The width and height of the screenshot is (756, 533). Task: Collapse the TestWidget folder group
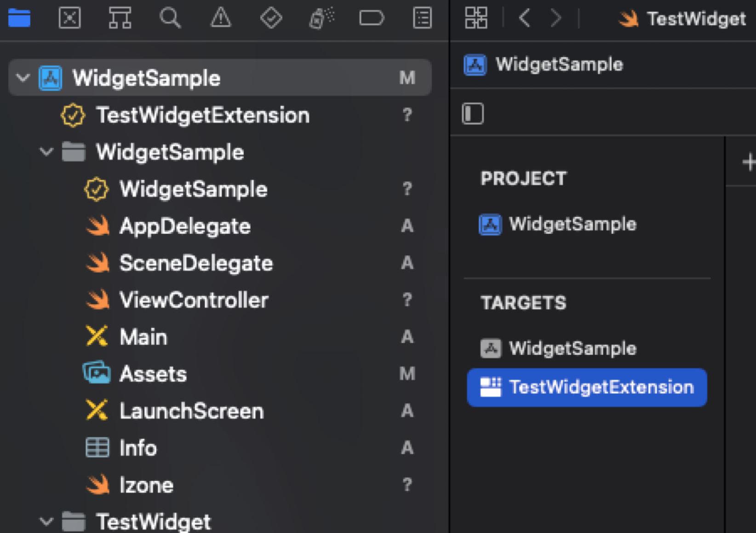click(x=46, y=522)
